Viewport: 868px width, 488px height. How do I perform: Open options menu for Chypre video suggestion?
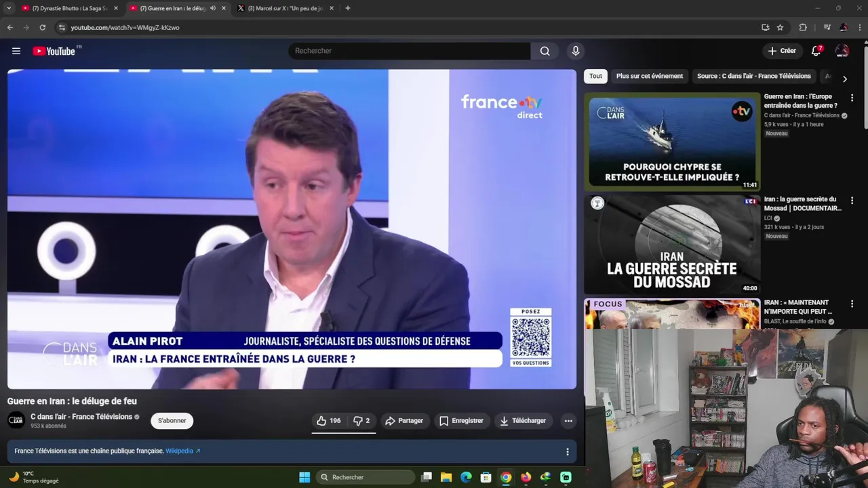tap(852, 98)
